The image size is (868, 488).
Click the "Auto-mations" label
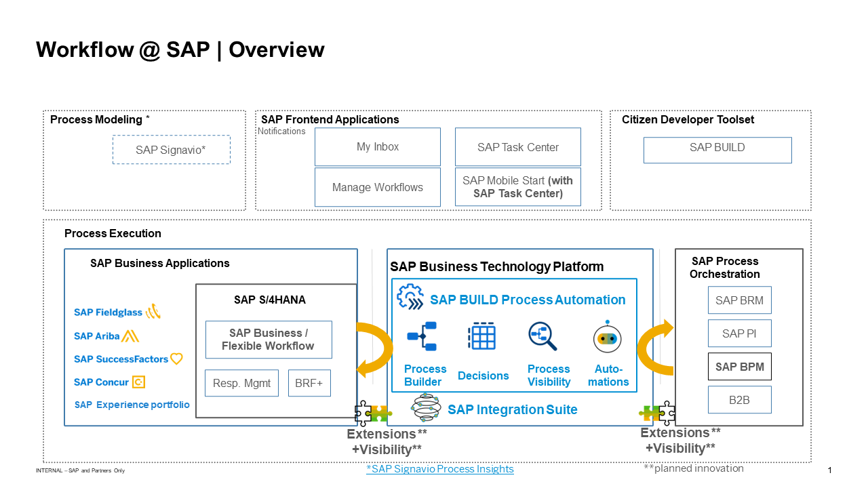[x=608, y=375]
